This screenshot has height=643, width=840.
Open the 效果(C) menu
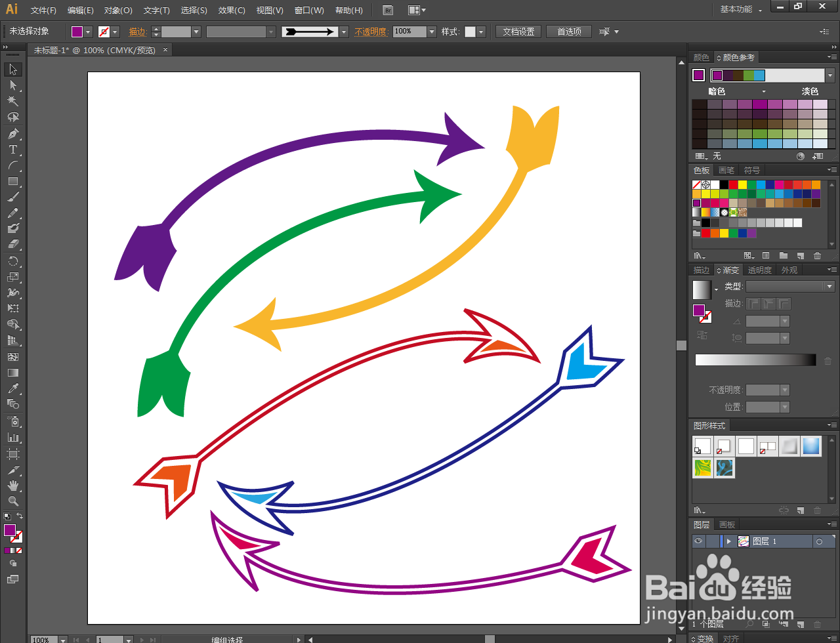(232, 10)
